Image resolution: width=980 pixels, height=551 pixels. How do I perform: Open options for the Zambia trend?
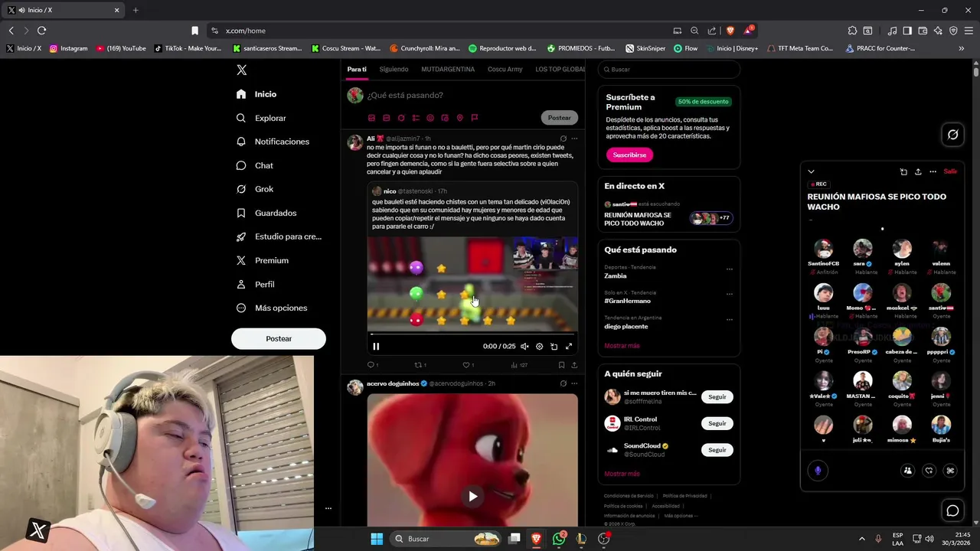tap(729, 269)
